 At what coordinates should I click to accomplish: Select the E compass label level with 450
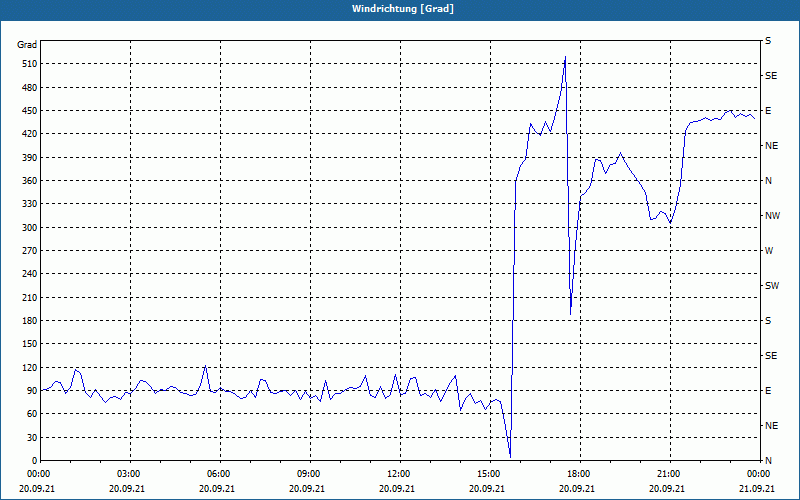(x=768, y=111)
